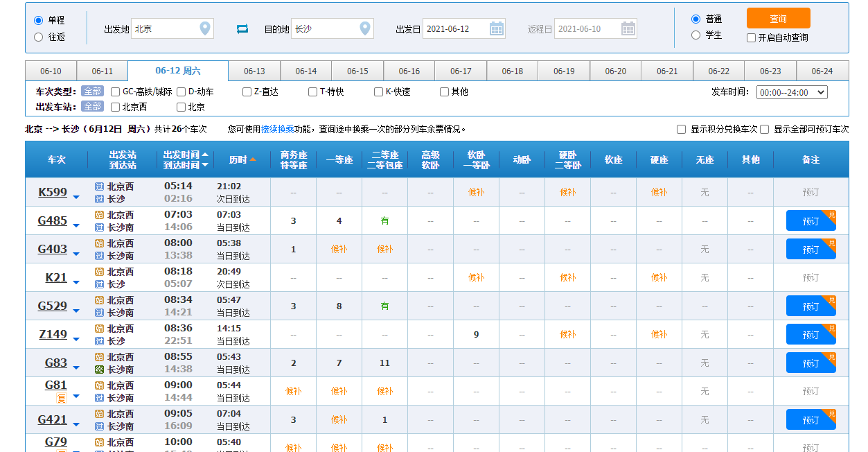Click the destination location pin icon
The height and width of the screenshot is (452, 868).
click(x=365, y=28)
